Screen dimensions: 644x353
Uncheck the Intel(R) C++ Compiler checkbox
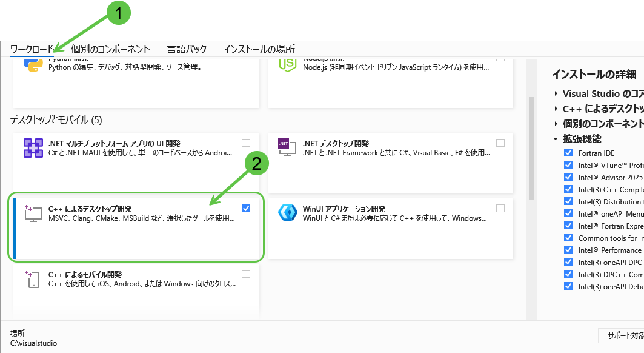(x=568, y=189)
